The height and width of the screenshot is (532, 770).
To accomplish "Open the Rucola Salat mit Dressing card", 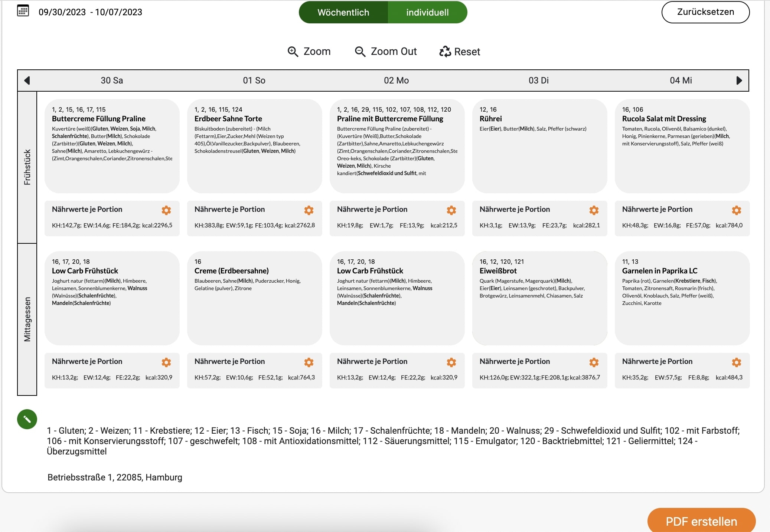I will 682,145.
